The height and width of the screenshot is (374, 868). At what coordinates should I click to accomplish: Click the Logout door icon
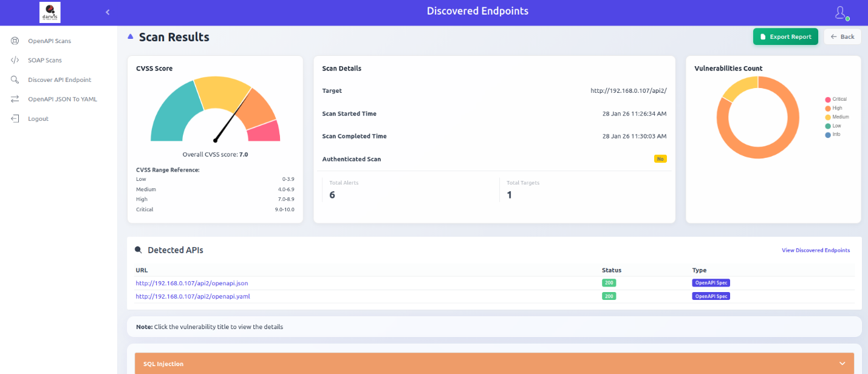click(15, 119)
